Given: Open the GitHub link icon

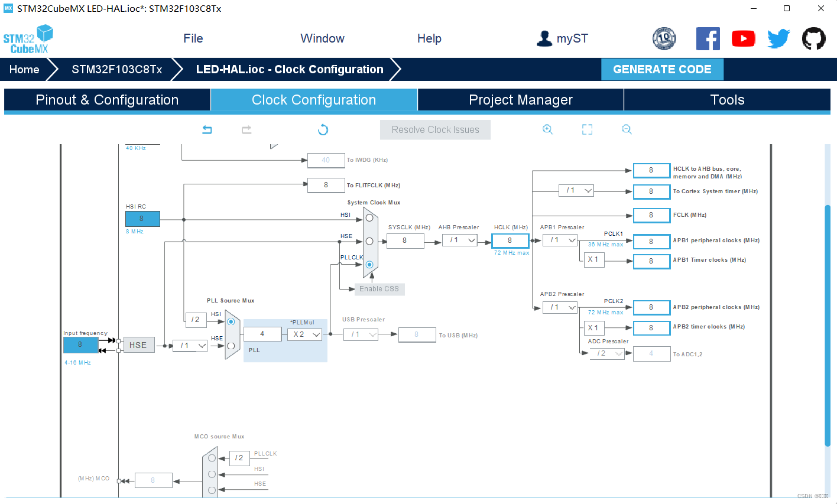Looking at the screenshot, I should click(813, 38).
